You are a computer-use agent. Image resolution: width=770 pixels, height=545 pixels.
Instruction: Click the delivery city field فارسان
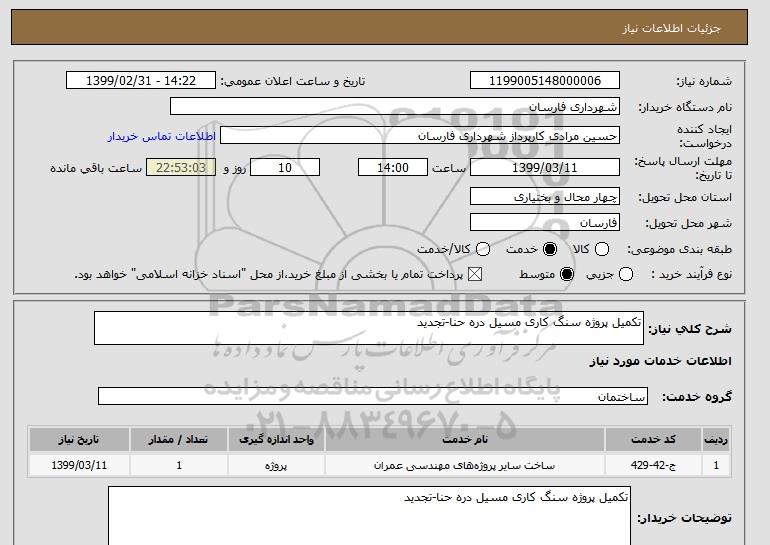[545, 222]
